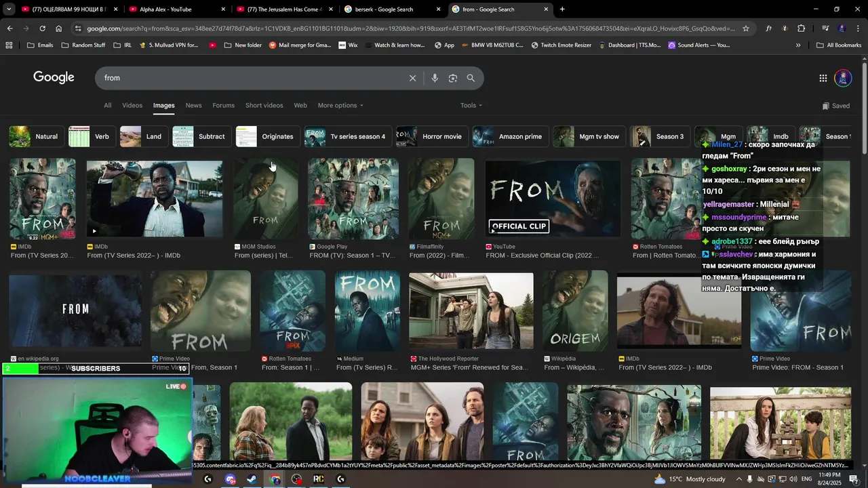The image size is (868, 488).
Task: Open the Twitch Emote Resizer bookmark
Action: coord(561,45)
